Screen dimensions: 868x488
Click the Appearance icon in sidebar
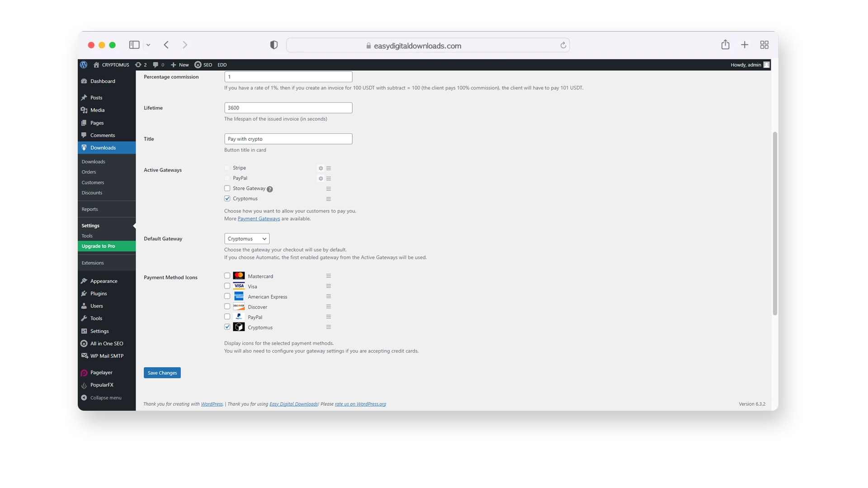(x=84, y=281)
